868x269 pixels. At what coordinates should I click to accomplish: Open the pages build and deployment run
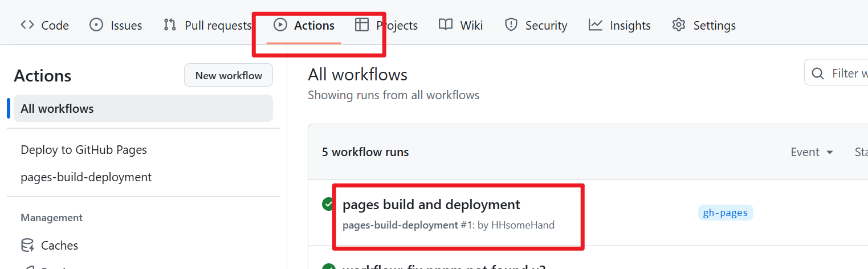(431, 205)
